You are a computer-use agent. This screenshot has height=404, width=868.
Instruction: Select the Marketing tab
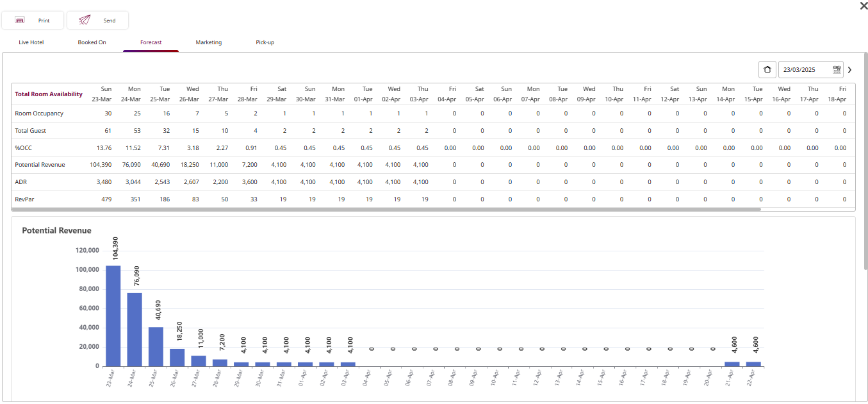tap(209, 42)
